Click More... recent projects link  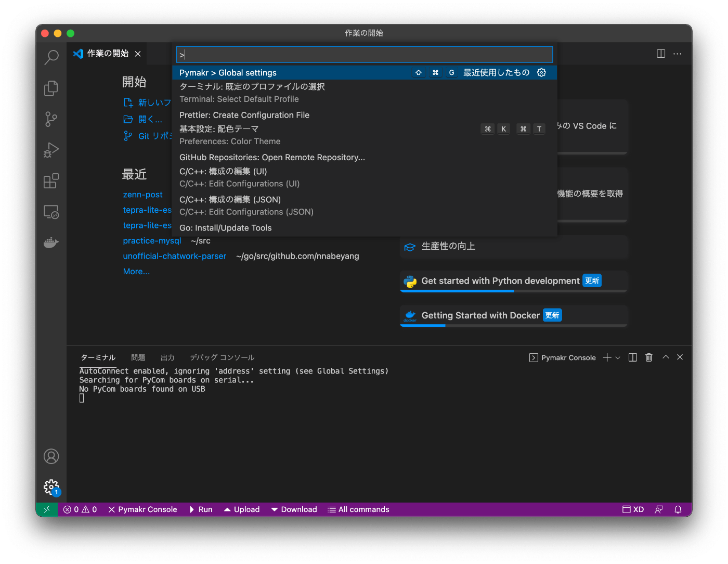(136, 272)
